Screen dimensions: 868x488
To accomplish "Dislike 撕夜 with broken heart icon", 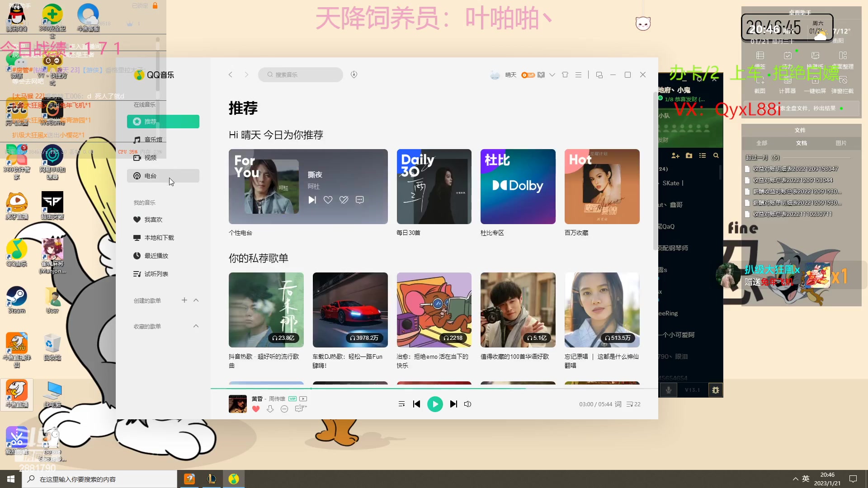I will pos(344,200).
